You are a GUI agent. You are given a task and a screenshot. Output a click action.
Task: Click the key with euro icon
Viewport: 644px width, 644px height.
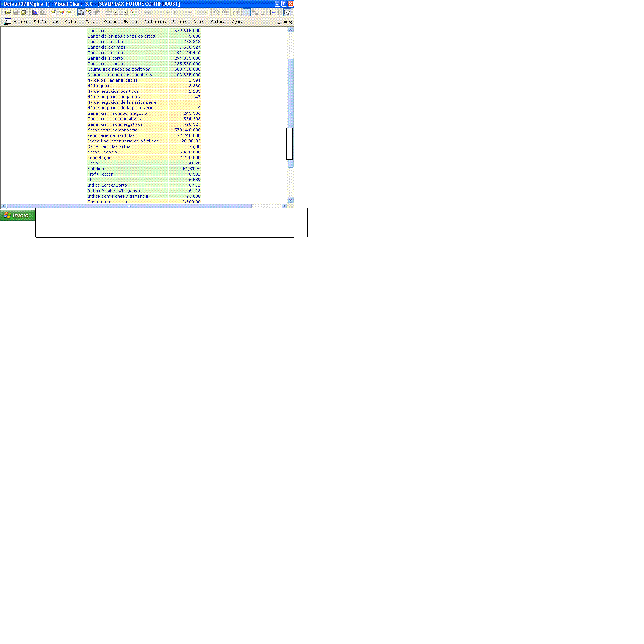coord(89,13)
